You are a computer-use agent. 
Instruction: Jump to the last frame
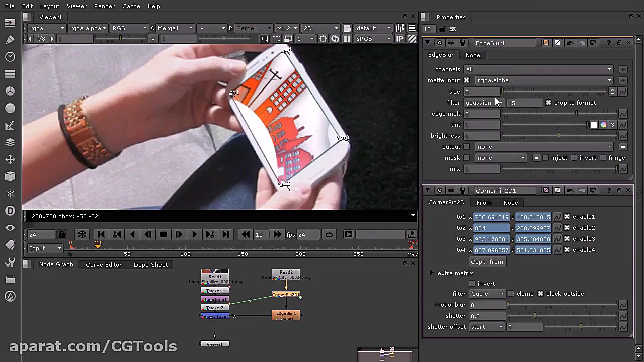pos(226,234)
